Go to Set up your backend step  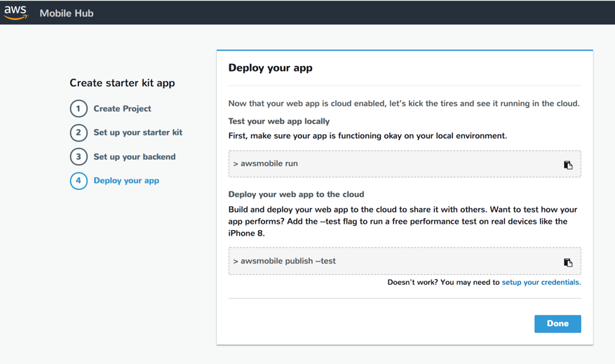134,157
